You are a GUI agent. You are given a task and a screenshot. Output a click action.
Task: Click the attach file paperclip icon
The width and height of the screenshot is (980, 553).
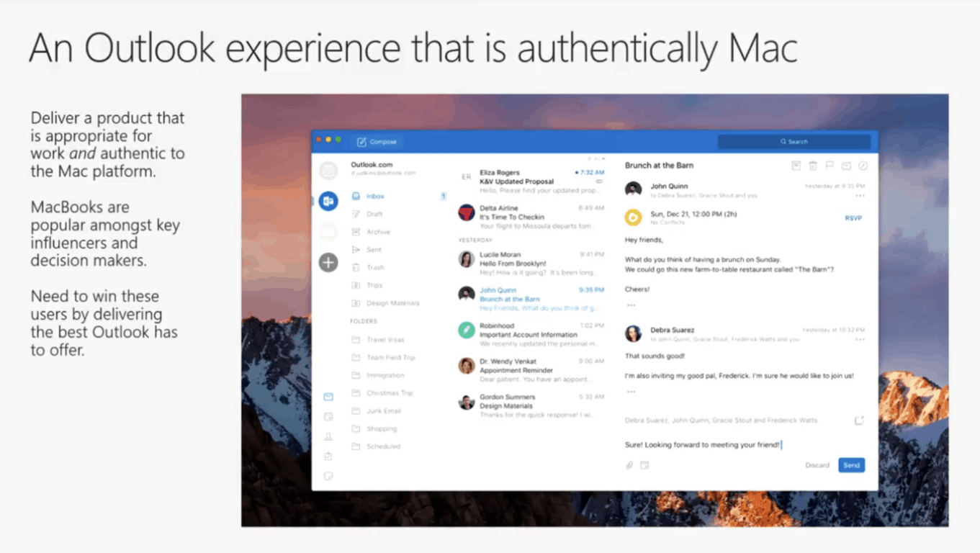[x=629, y=465]
